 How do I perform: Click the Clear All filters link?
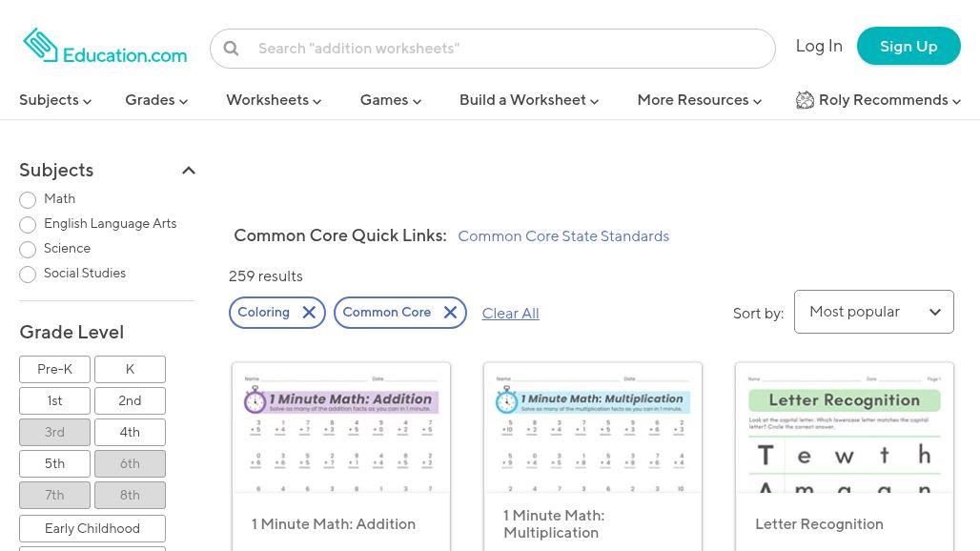(x=510, y=313)
